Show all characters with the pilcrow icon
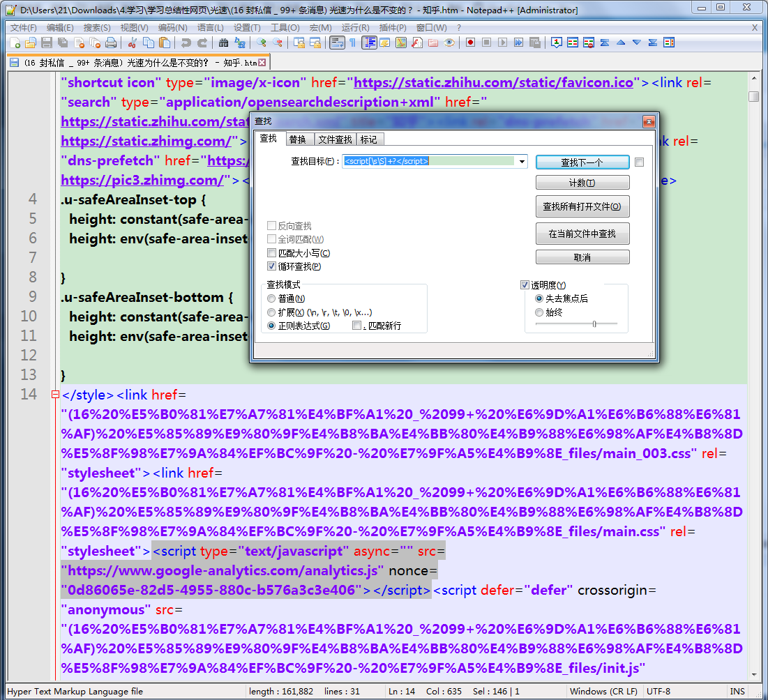This screenshot has width=768, height=700. pos(353,43)
